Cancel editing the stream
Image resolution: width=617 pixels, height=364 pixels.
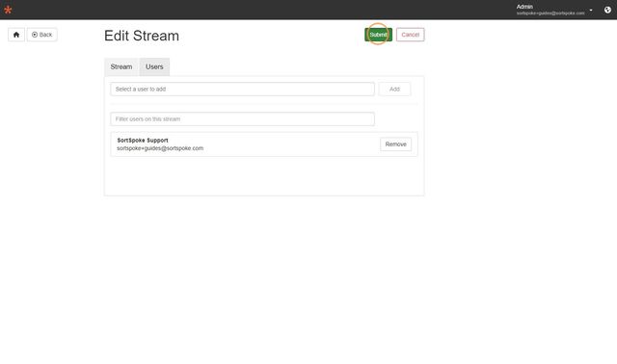pos(410,35)
